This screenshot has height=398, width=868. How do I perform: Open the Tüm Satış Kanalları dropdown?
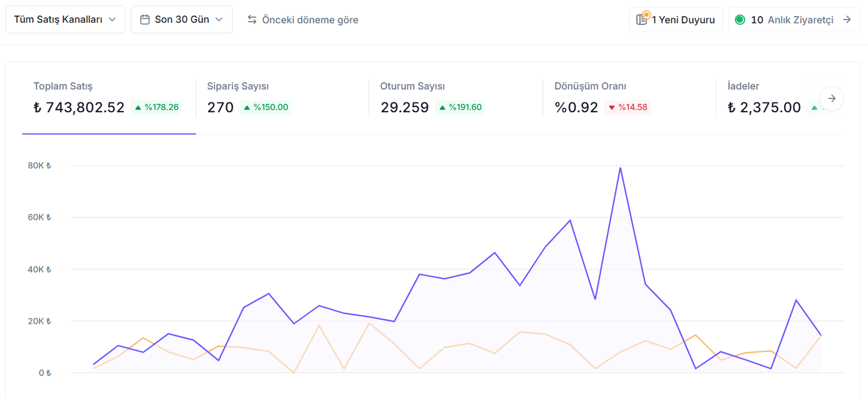65,20
